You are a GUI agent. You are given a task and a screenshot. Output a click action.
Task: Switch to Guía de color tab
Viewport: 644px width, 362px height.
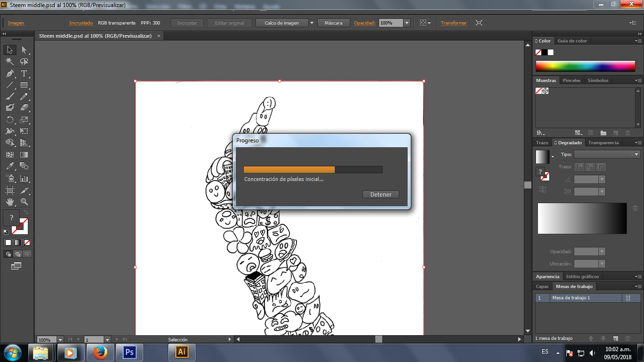[572, 41]
